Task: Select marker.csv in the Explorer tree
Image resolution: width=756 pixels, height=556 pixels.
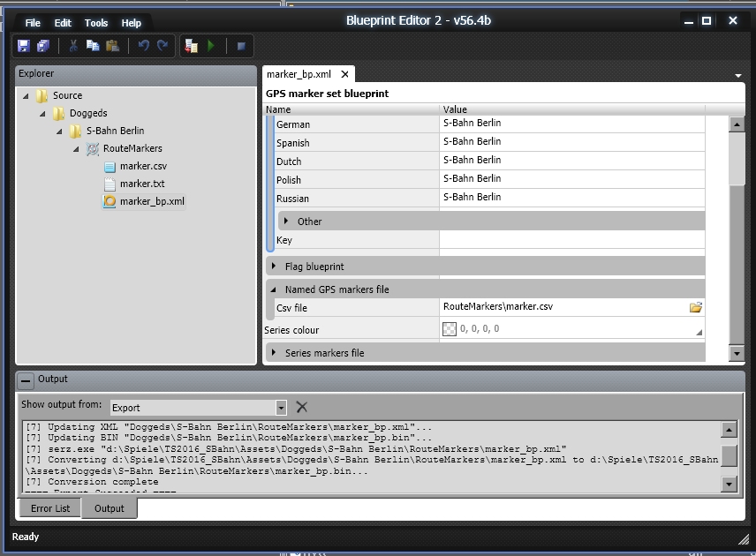Action: coord(142,166)
